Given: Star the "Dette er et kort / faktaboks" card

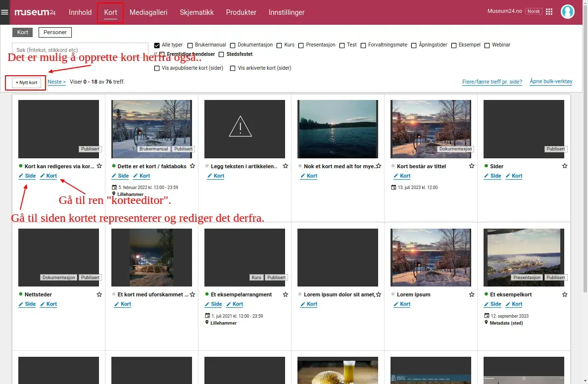Looking at the screenshot, I should point(193,166).
